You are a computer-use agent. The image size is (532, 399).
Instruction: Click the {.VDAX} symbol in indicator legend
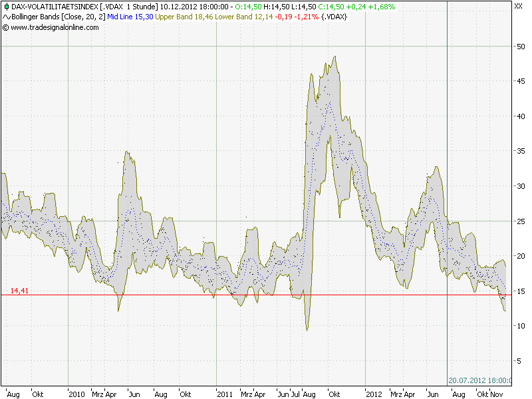coord(334,17)
